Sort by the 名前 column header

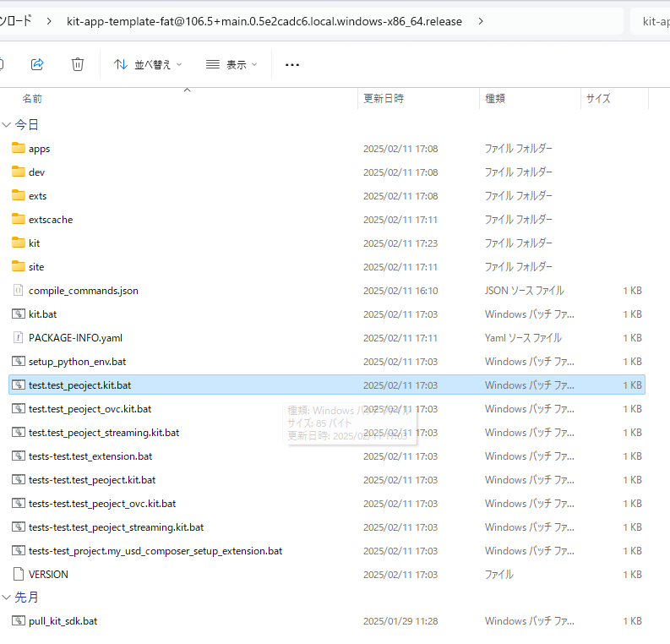pyautogui.click(x=32, y=99)
